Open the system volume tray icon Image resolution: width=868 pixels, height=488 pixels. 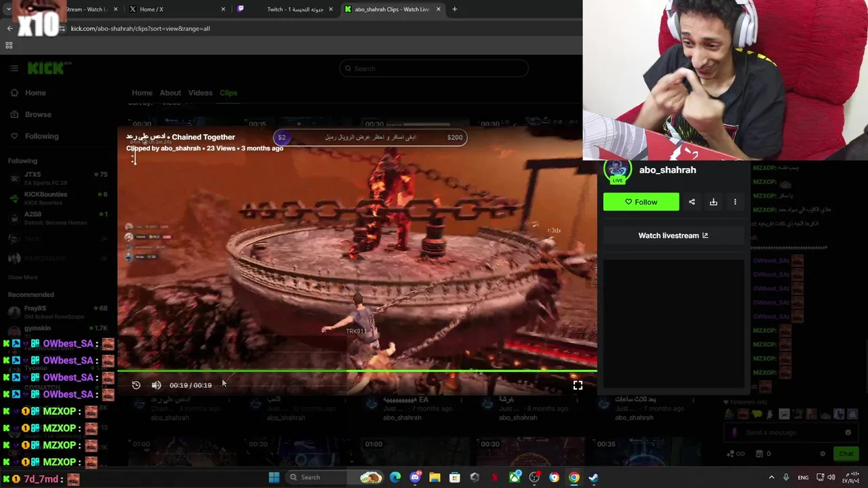pos(831,477)
